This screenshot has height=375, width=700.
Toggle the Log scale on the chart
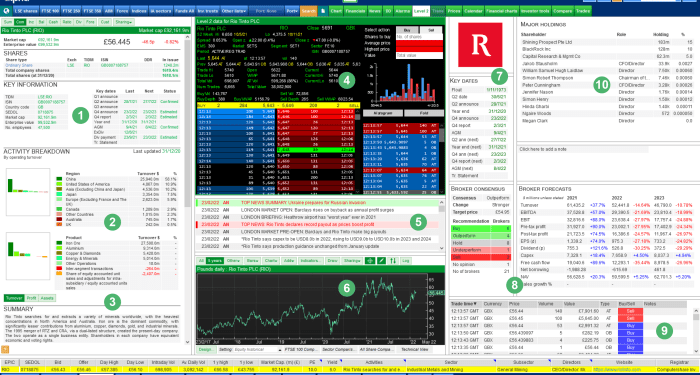(405, 260)
